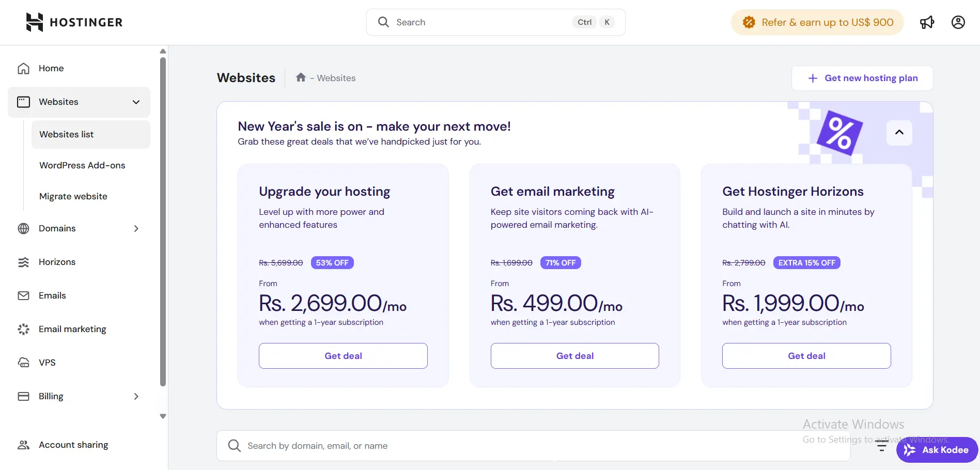The width and height of the screenshot is (980, 470).
Task: Click the search by domain input field
Action: [465, 445]
